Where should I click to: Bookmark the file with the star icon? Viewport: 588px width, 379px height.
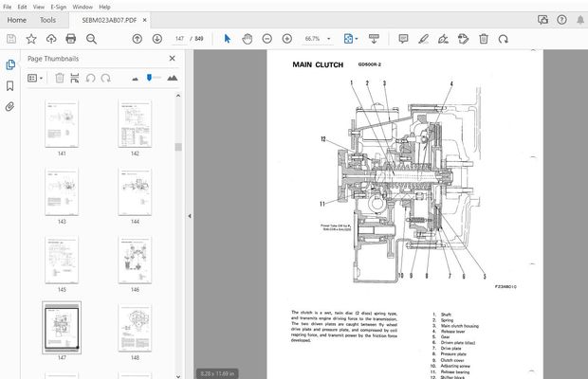click(31, 39)
